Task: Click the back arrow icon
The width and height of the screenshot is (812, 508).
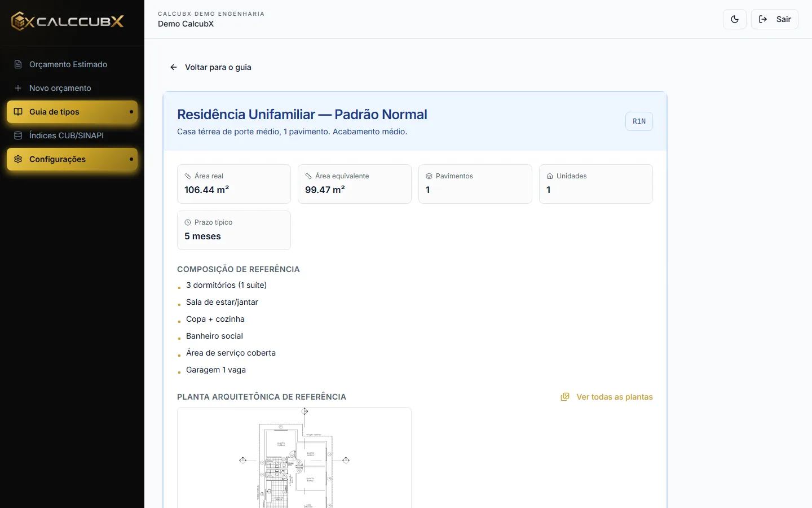Action: click(174, 67)
